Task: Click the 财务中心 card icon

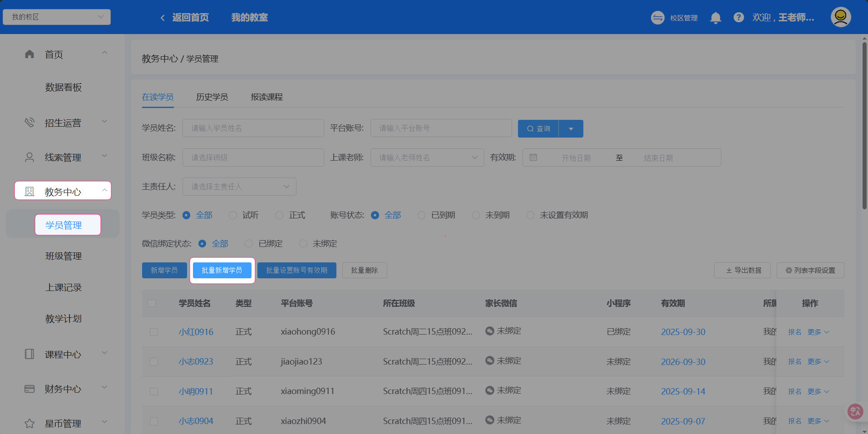Action: point(30,389)
